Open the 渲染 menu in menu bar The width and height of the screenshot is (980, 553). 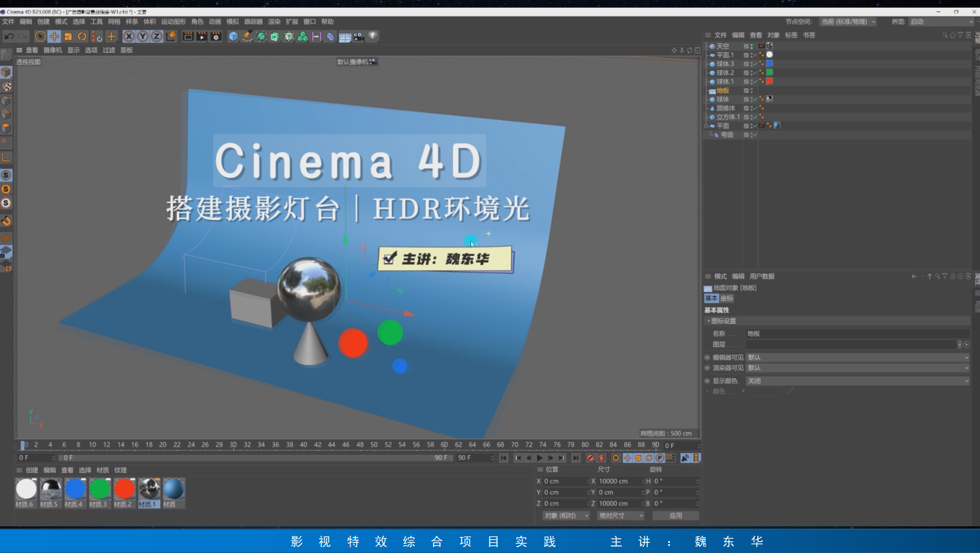coord(274,22)
